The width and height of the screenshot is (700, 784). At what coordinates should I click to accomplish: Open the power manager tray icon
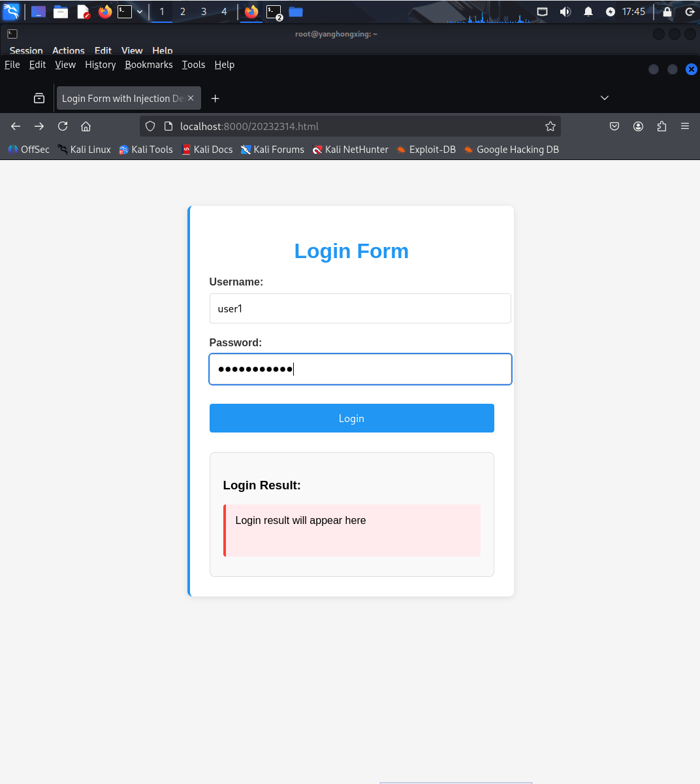[x=611, y=12]
